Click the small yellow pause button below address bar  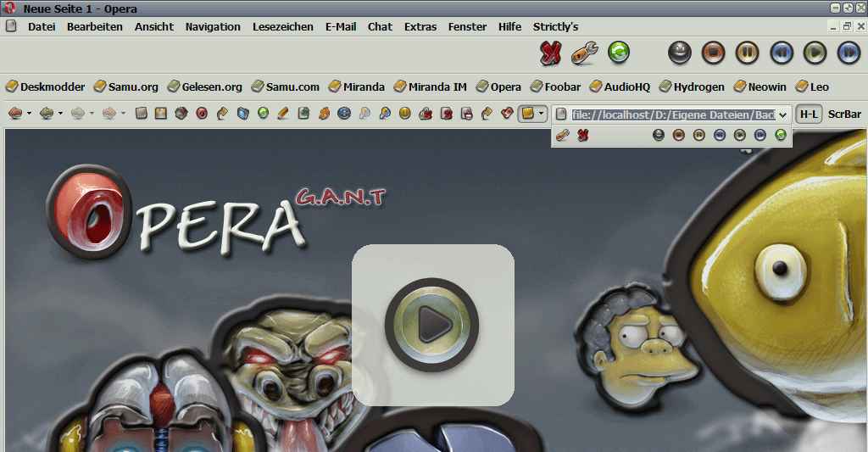tap(699, 135)
